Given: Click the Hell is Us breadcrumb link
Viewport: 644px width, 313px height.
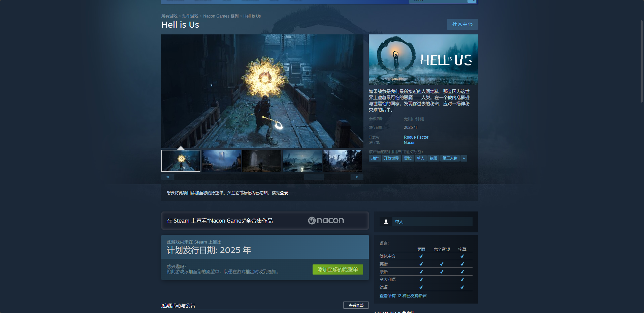Looking at the screenshot, I should (x=252, y=16).
